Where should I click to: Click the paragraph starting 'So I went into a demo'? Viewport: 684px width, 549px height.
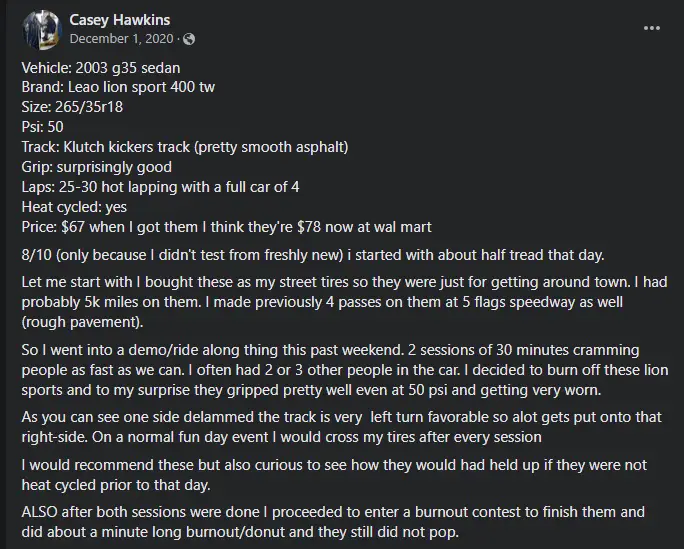[x=345, y=370]
